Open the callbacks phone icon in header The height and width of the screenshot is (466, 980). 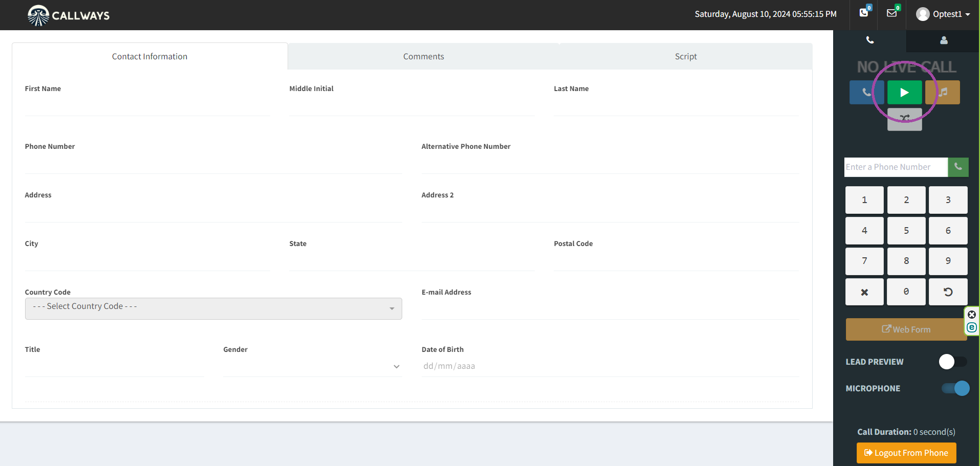pos(864,13)
